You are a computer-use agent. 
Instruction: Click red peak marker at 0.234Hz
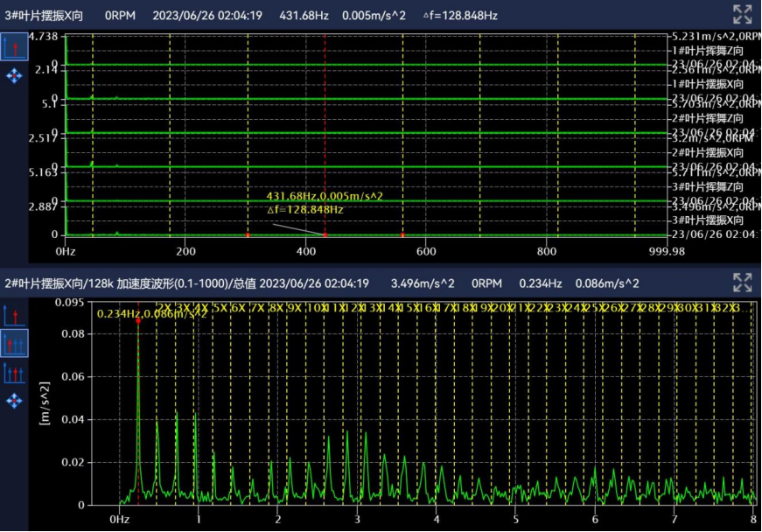point(138,321)
